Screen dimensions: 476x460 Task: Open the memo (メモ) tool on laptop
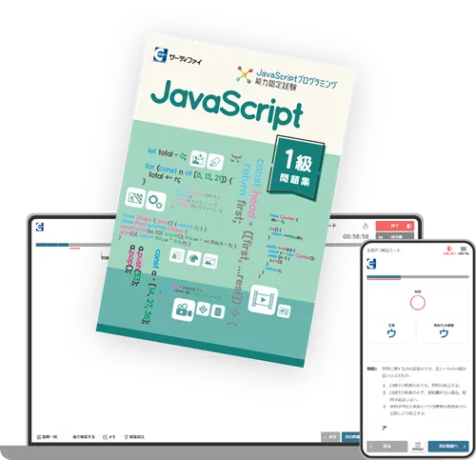(109, 437)
